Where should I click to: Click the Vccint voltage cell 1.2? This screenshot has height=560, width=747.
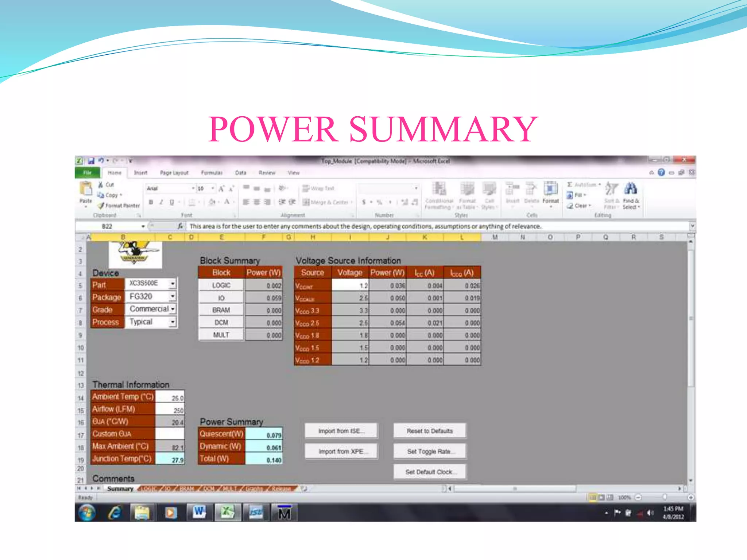click(350, 286)
